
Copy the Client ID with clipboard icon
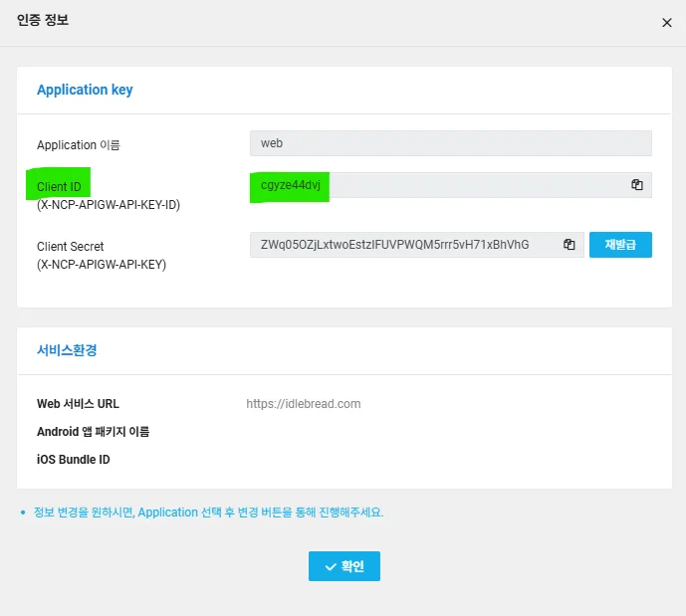(x=637, y=185)
